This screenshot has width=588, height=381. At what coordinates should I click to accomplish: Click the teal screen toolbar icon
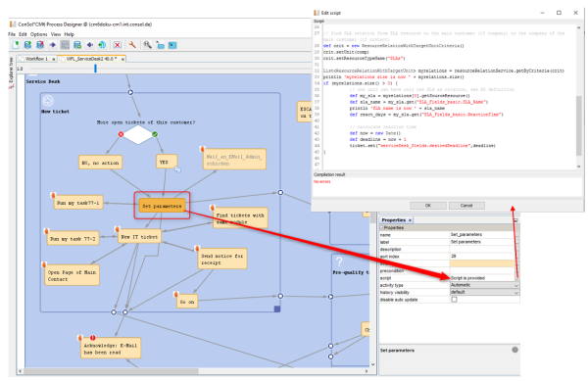coord(172,45)
